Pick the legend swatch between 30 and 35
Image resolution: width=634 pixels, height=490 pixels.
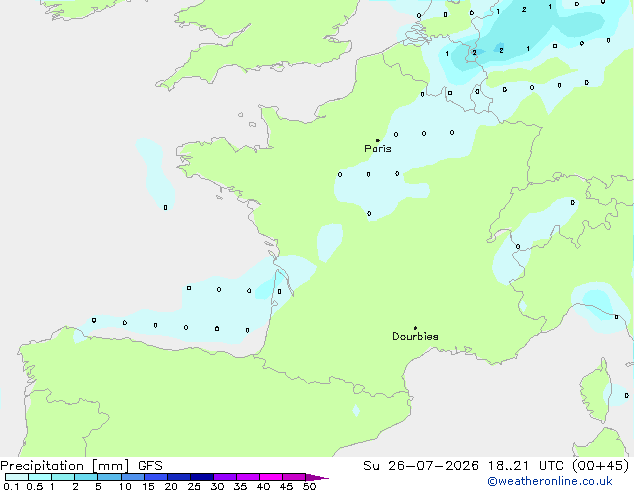[225, 477]
